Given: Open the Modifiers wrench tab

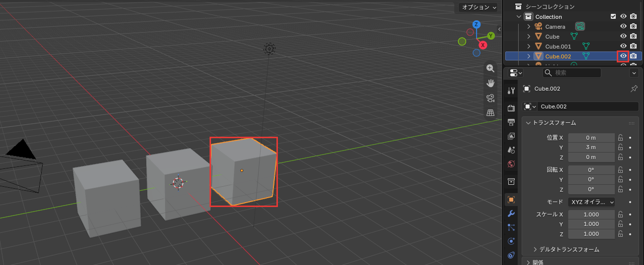Looking at the screenshot, I should (x=512, y=213).
